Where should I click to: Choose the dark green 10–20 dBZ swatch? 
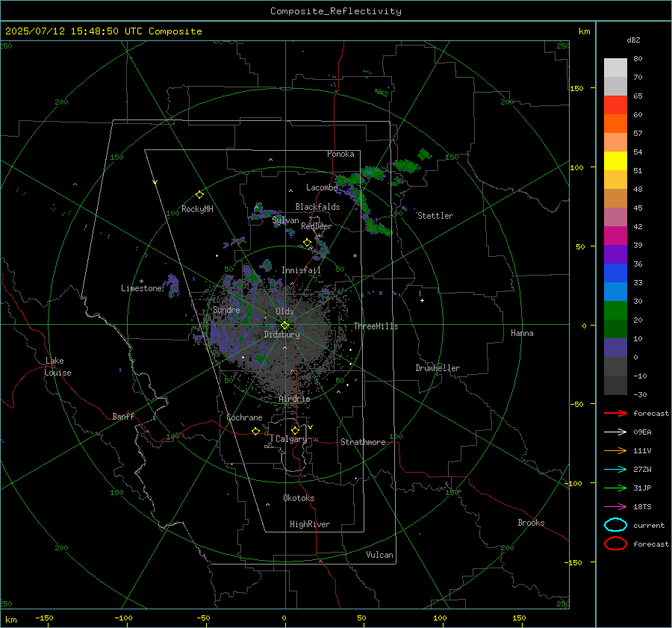pos(615,329)
